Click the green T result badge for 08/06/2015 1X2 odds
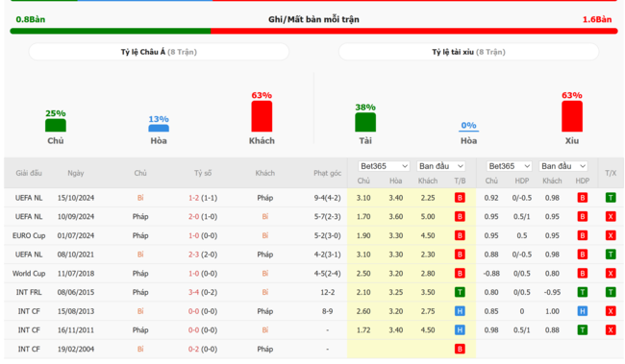 point(460,292)
